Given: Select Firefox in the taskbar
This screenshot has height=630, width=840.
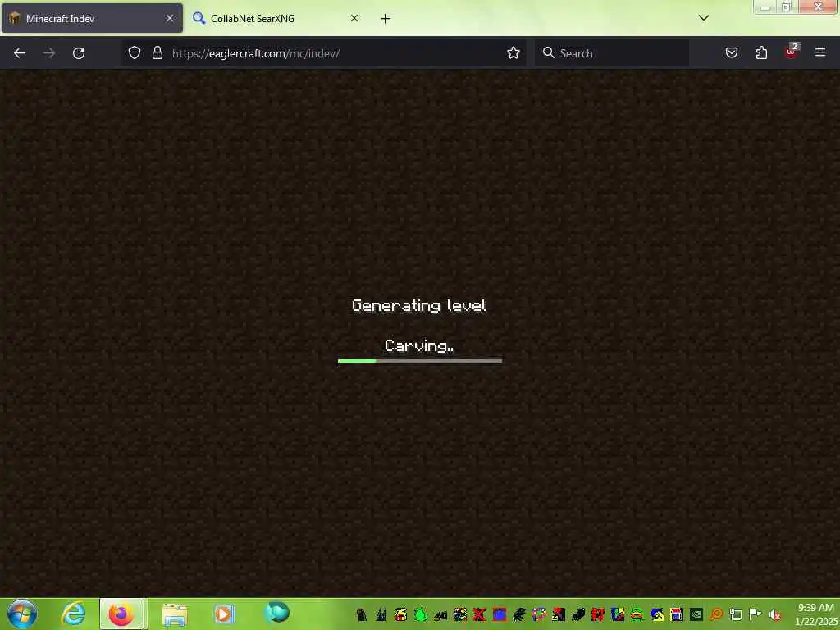Looking at the screenshot, I should tap(121, 614).
